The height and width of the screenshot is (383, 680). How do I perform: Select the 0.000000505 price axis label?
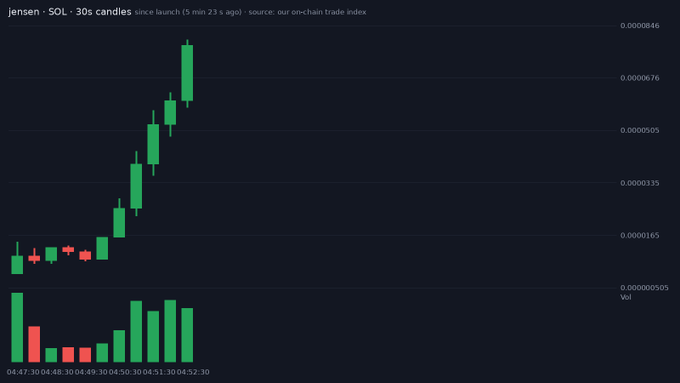644,288
